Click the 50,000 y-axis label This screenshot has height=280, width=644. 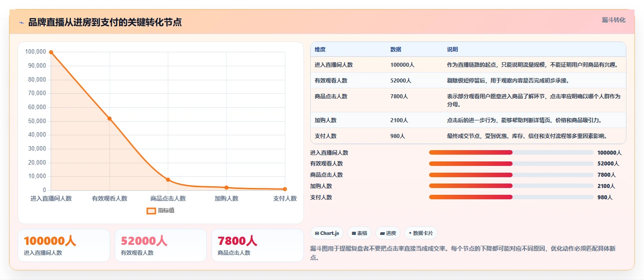(x=37, y=121)
